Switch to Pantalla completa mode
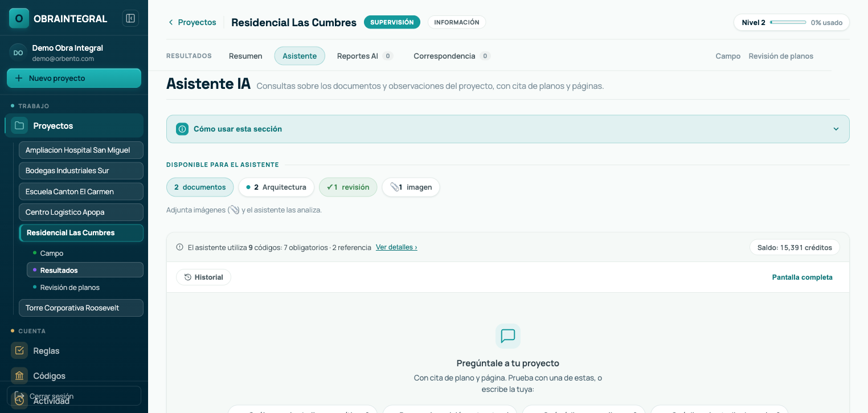 803,277
